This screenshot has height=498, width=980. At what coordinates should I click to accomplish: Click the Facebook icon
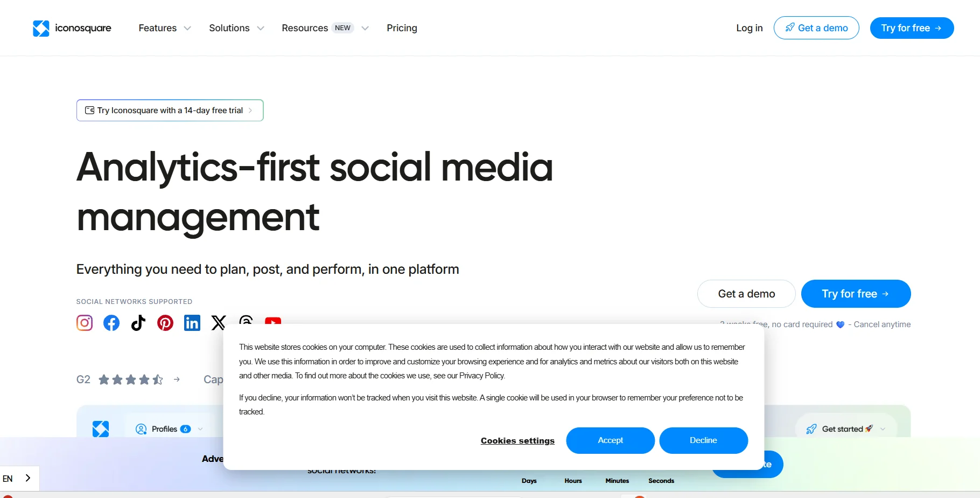[111, 323]
